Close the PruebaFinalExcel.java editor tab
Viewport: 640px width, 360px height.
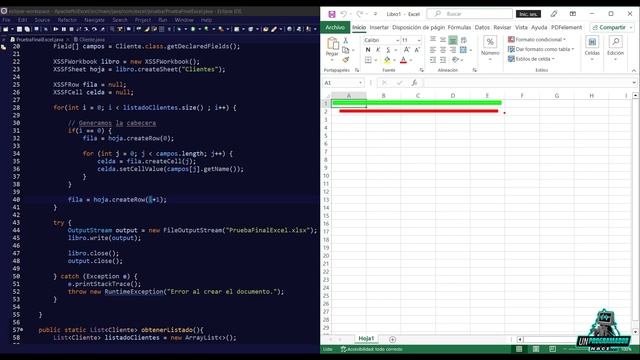68,40
